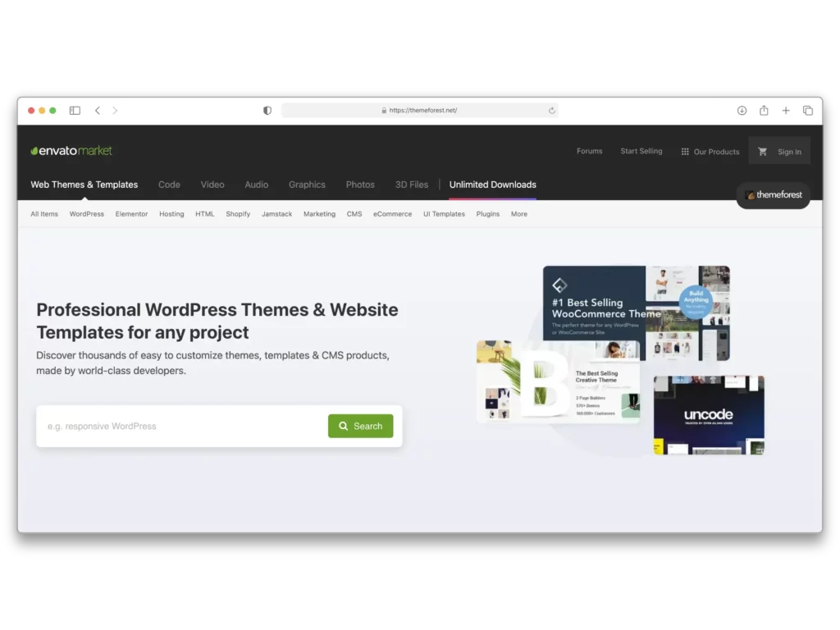Image resolution: width=840 pixels, height=630 pixels.
Task: Open the uncode theme thumbnail
Action: [x=709, y=416]
